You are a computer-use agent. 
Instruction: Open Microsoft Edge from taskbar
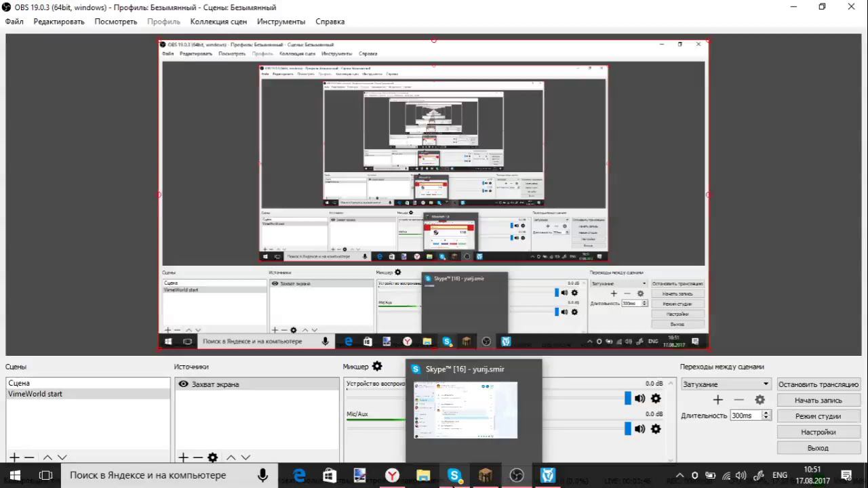pyautogui.click(x=299, y=475)
